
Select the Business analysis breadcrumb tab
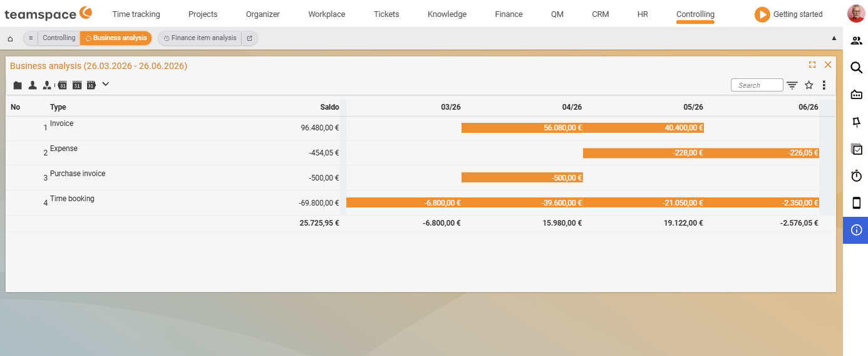(x=116, y=38)
